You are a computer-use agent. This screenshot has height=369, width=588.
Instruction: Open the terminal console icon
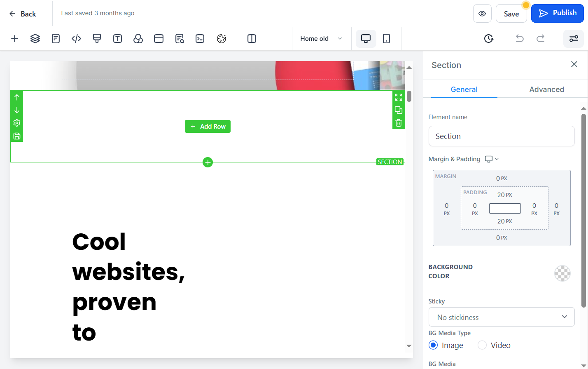click(200, 39)
